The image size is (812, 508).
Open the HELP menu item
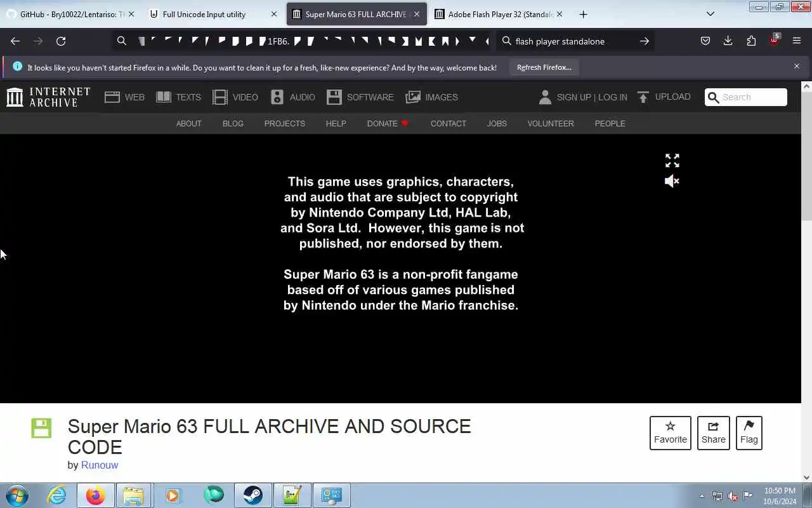pyautogui.click(x=336, y=124)
